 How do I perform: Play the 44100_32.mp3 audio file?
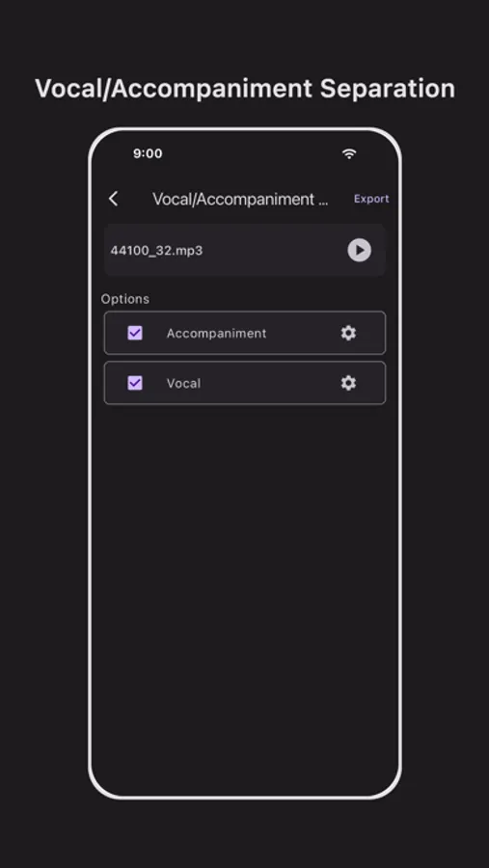point(360,250)
